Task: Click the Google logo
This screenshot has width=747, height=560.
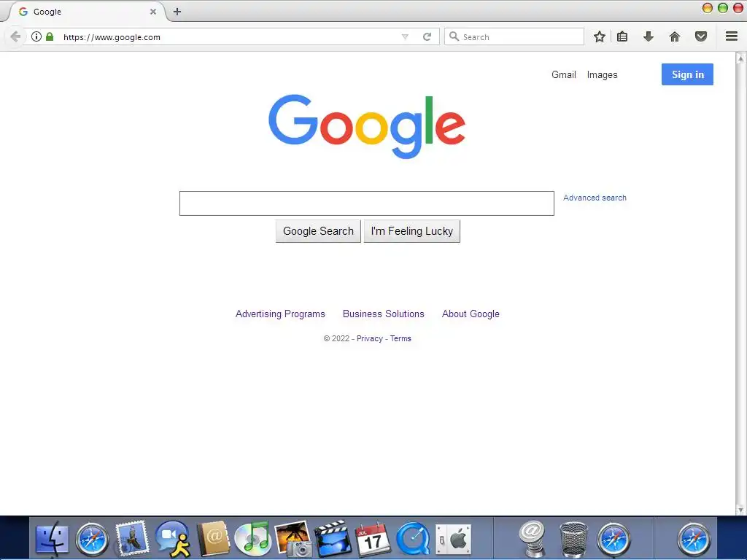Action: point(366,126)
